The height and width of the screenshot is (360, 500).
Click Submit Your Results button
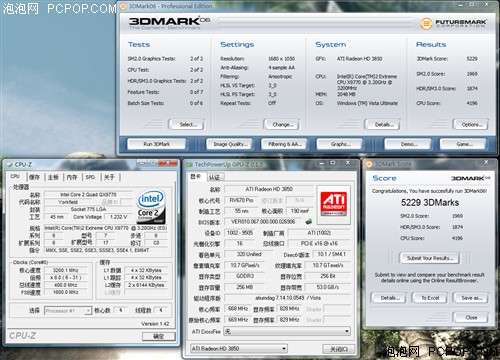click(429, 258)
